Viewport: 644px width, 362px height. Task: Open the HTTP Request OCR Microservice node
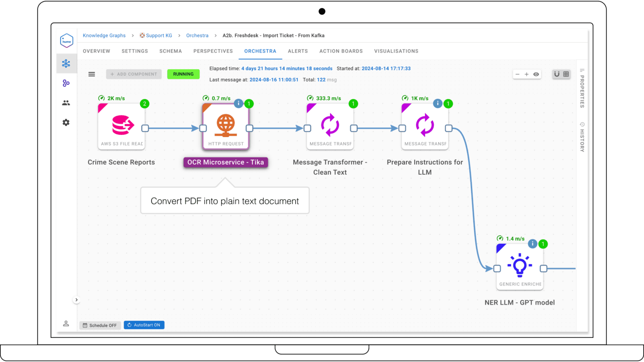(x=226, y=126)
